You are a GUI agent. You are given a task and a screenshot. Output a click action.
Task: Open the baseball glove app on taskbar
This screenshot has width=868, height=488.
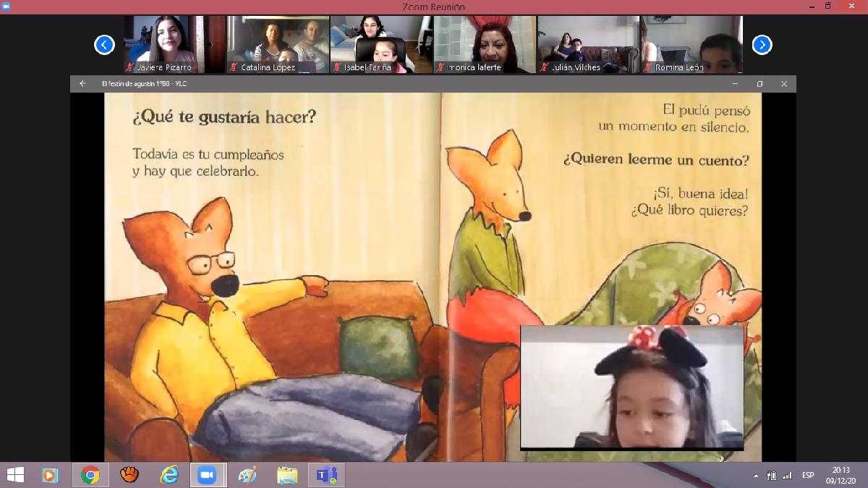point(129,475)
